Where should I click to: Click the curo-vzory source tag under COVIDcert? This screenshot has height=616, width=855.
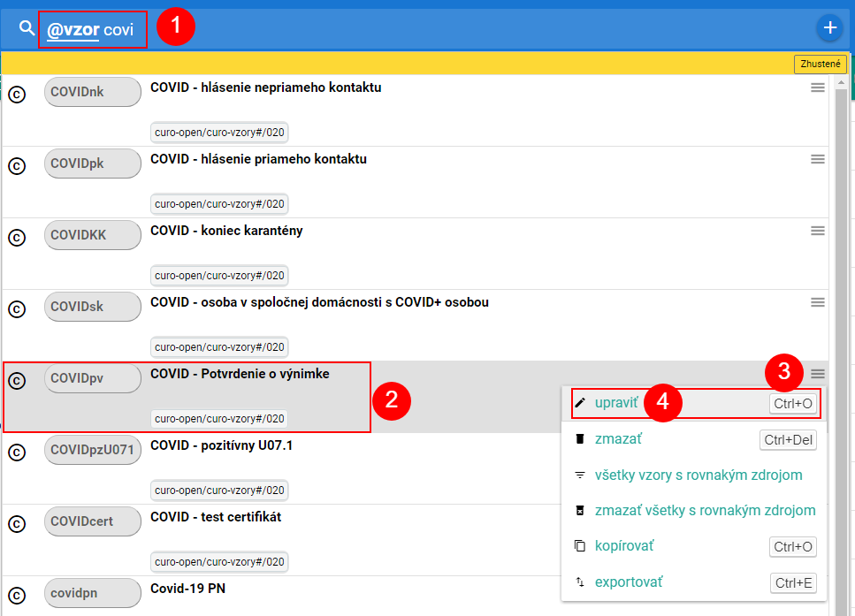(x=219, y=562)
